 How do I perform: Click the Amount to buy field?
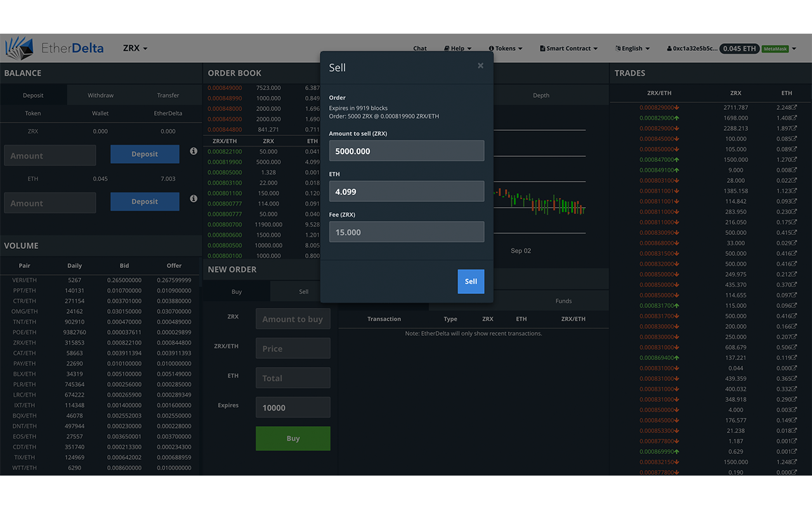[293, 319]
